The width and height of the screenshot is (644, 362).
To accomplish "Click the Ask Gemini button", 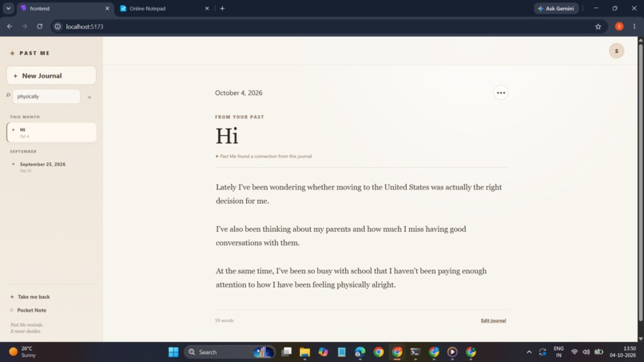I will point(556,8).
